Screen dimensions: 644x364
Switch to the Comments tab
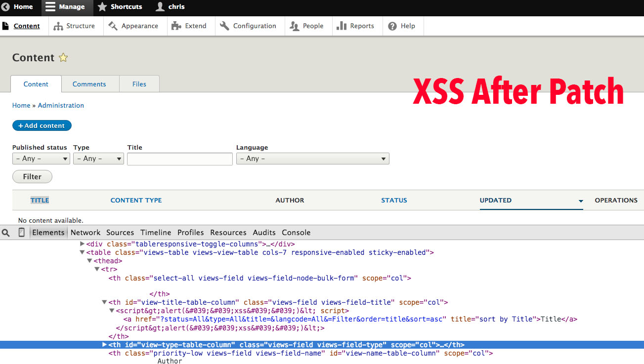(x=90, y=84)
